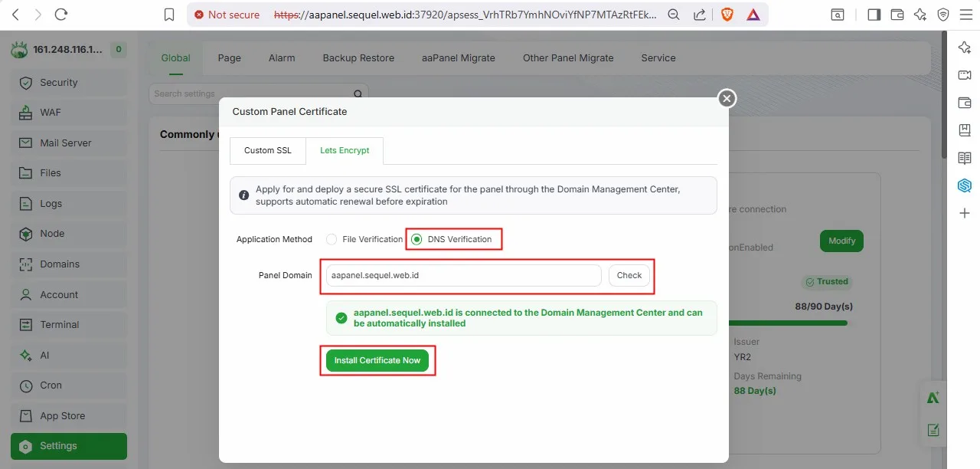Click the 88 Day(s) remaining value
This screenshot has height=469, width=980.
click(x=755, y=391)
